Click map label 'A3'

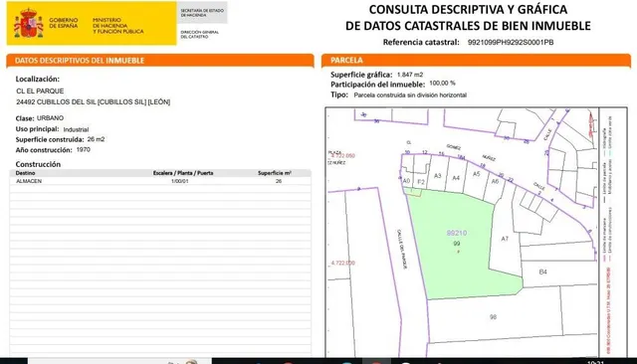click(437, 176)
